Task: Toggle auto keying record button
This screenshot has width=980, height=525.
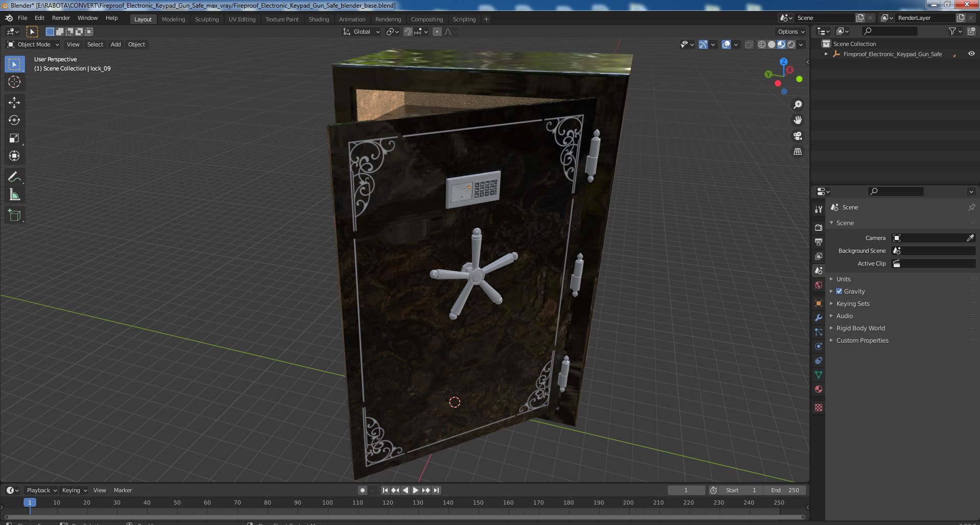Action: [x=362, y=490]
